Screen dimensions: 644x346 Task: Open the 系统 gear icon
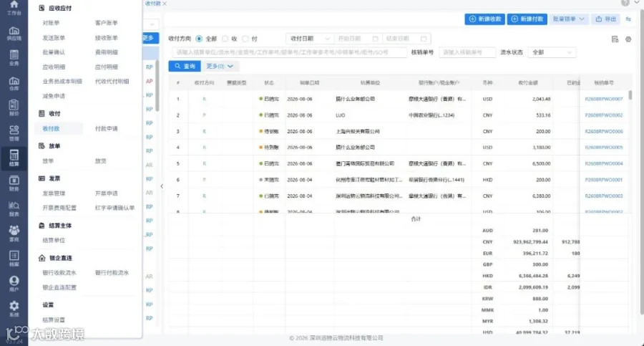[x=14, y=309]
